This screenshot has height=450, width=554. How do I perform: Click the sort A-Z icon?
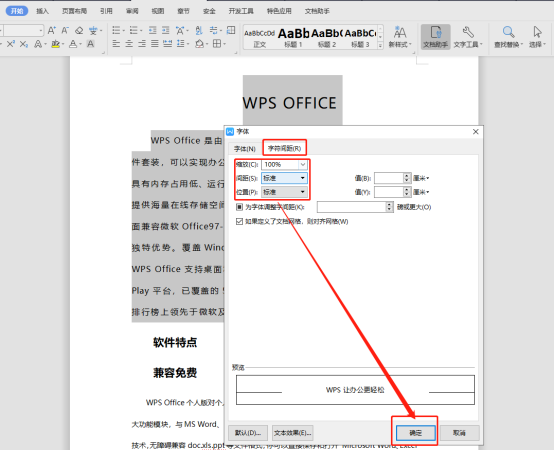(x=199, y=30)
